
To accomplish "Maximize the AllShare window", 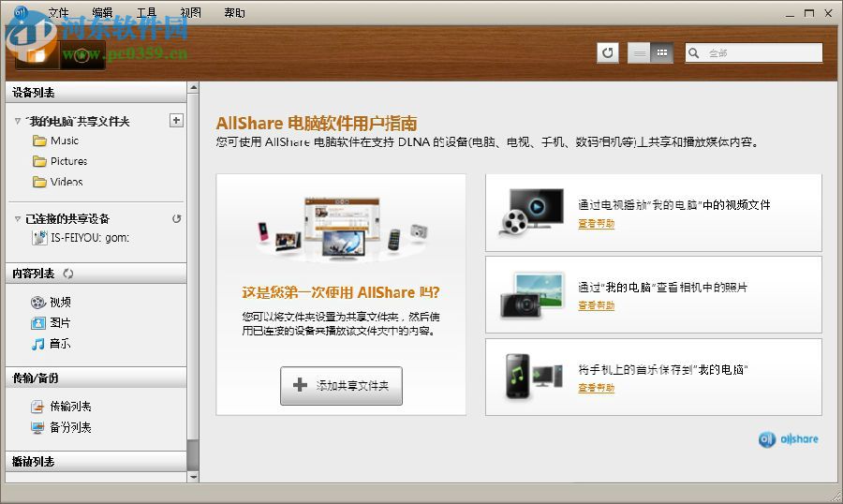I will (809, 13).
